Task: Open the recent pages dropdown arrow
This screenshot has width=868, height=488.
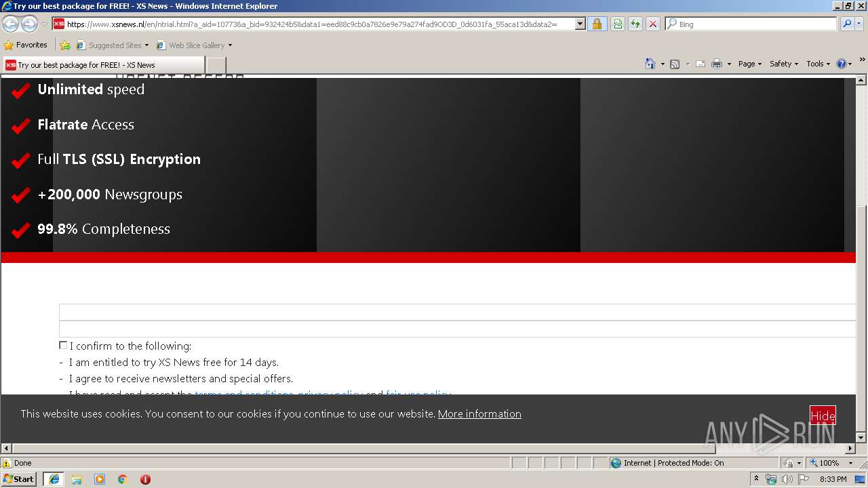Action: (44, 24)
